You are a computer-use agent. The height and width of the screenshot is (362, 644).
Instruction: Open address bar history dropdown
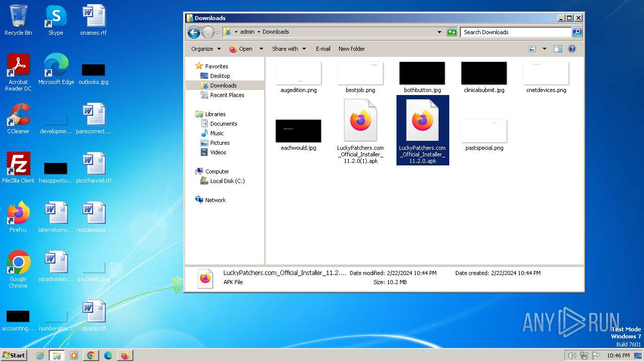pyautogui.click(x=440, y=32)
